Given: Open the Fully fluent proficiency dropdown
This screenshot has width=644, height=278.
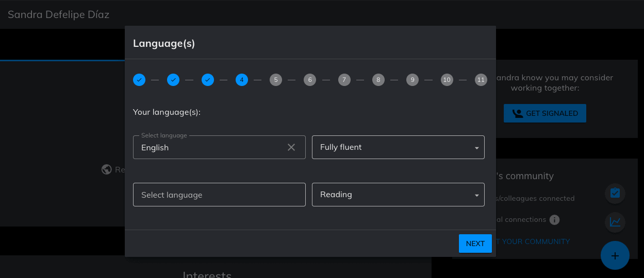Looking at the screenshot, I should coord(398,147).
